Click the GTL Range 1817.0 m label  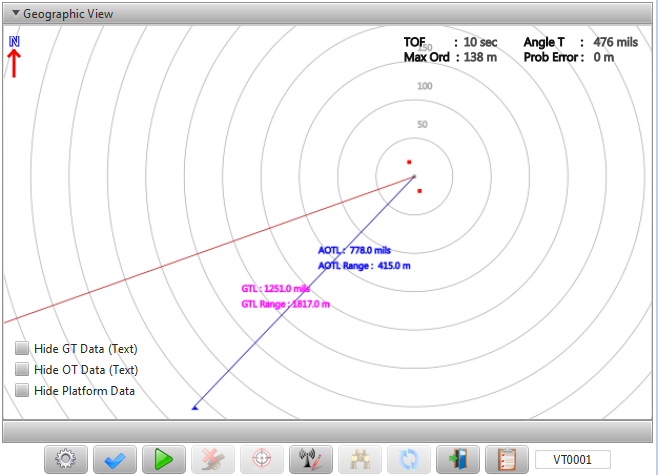(285, 304)
